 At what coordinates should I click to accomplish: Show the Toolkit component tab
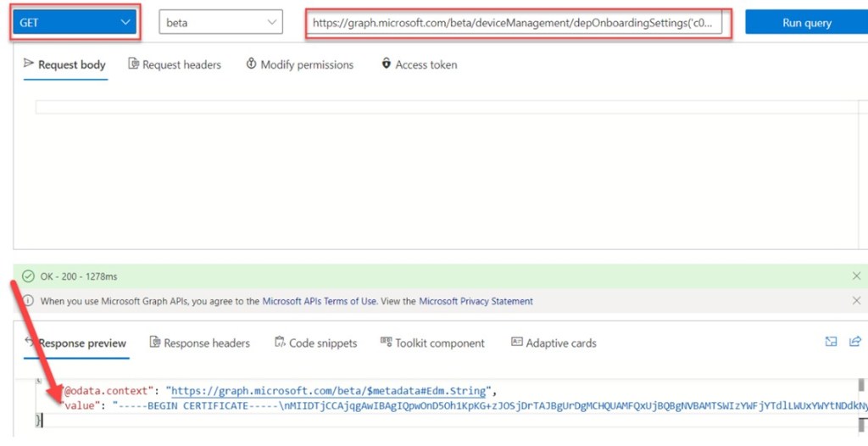(x=432, y=343)
